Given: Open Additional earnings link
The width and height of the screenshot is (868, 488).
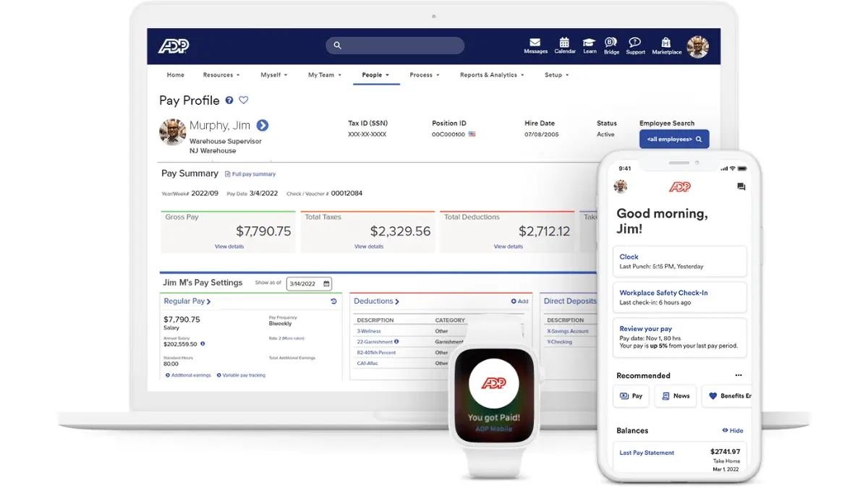Looking at the screenshot, I should click(x=188, y=375).
